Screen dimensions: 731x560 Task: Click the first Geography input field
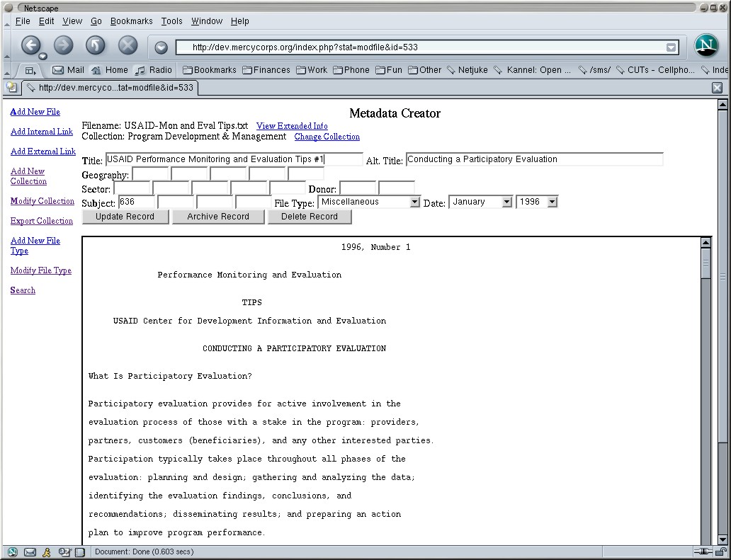tap(150, 173)
